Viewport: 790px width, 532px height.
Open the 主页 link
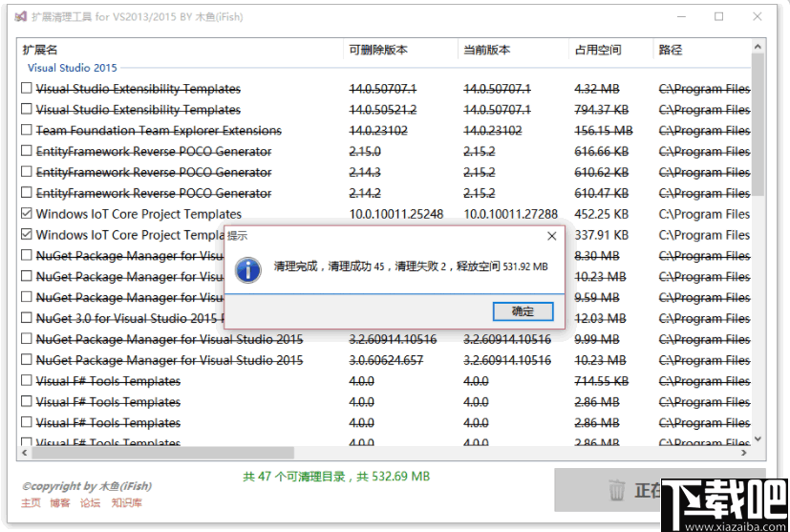pyautogui.click(x=31, y=502)
